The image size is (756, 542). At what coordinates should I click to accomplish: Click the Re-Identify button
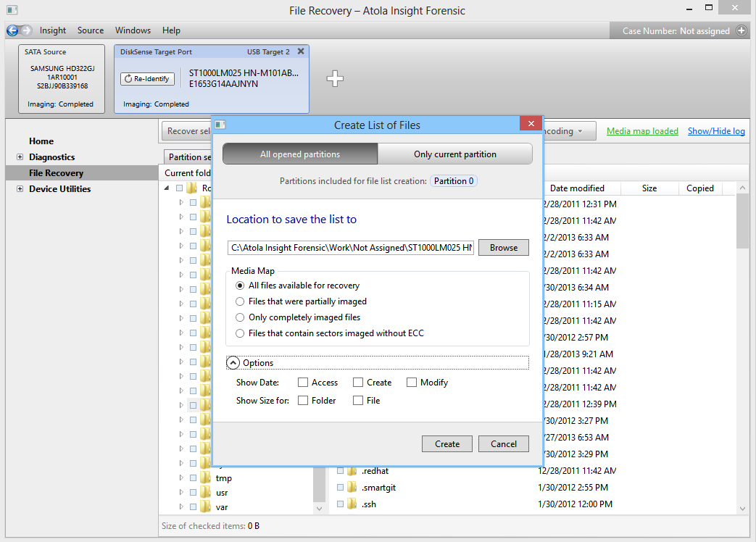click(148, 78)
